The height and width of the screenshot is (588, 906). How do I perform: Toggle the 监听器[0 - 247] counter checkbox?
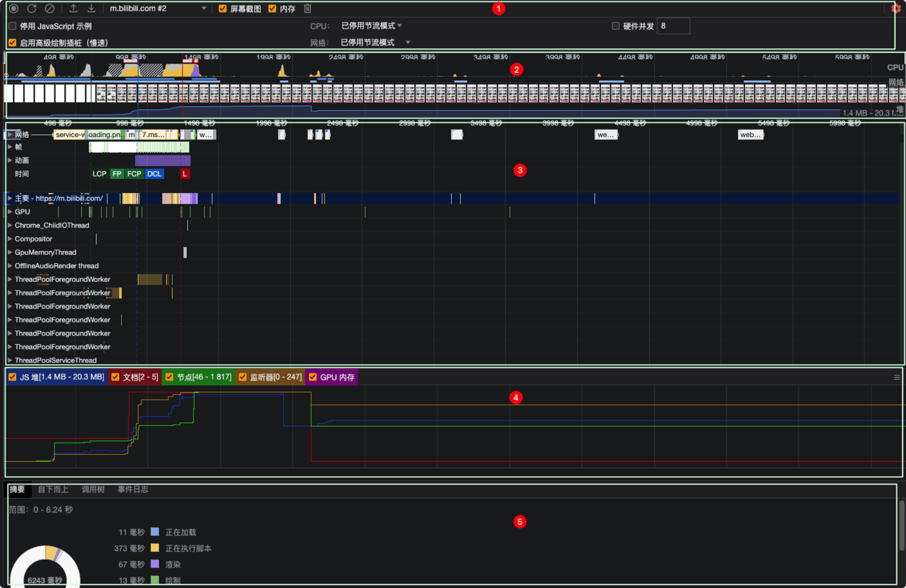[x=243, y=377]
